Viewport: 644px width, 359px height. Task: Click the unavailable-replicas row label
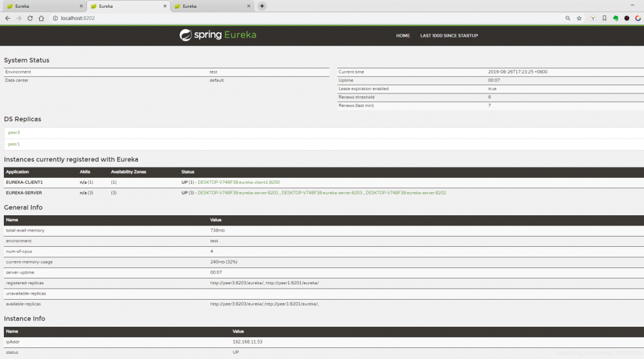(x=26, y=294)
